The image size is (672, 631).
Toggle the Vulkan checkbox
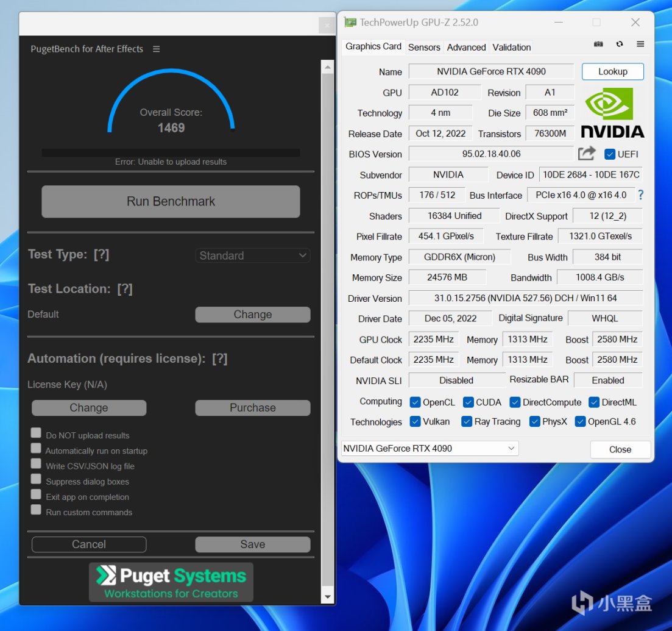(x=415, y=422)
